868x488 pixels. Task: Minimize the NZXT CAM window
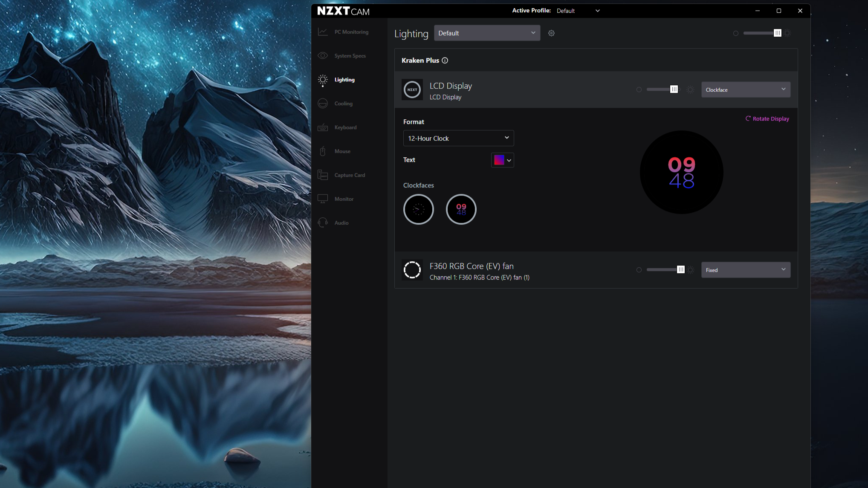pyautogui.click(x=758, y=11)
